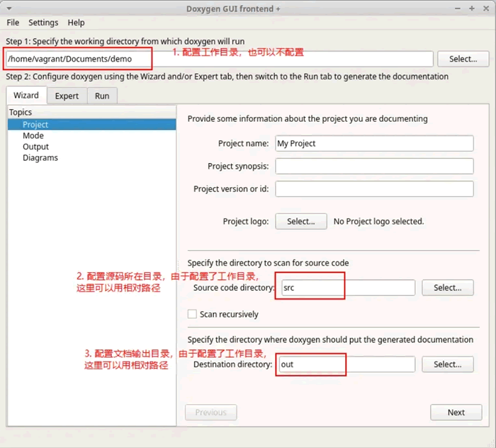Open the Settings menu
496x448 pixels.
(43, 23)
